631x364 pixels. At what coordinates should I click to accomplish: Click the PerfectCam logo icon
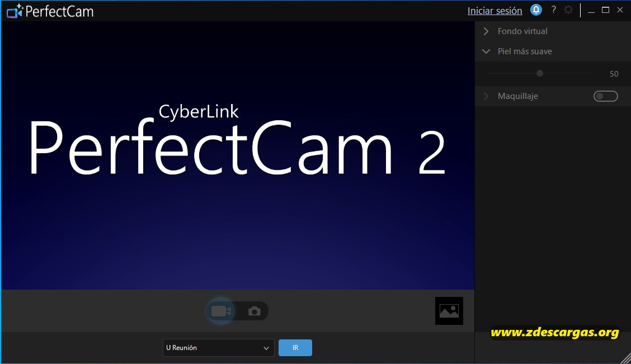tap(15, 11)
